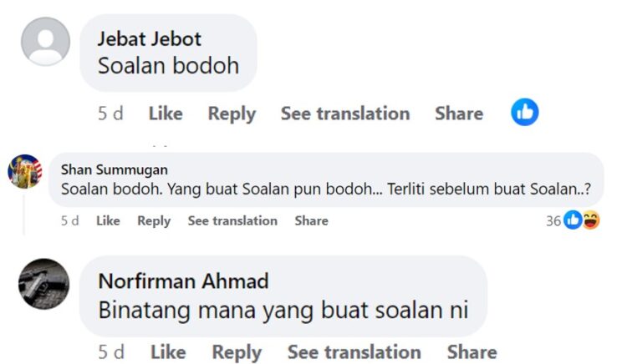See translation of Jebat Jebot's comment

click(344, 114)
